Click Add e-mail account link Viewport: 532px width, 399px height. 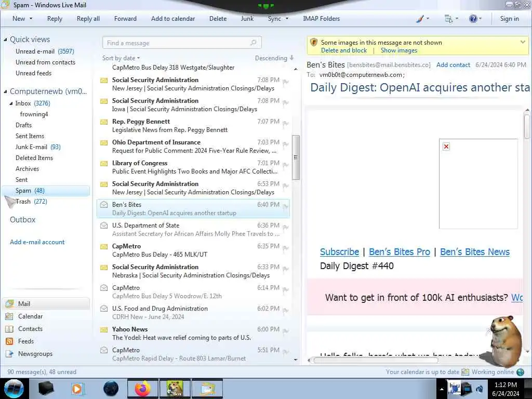coord(37,242)
